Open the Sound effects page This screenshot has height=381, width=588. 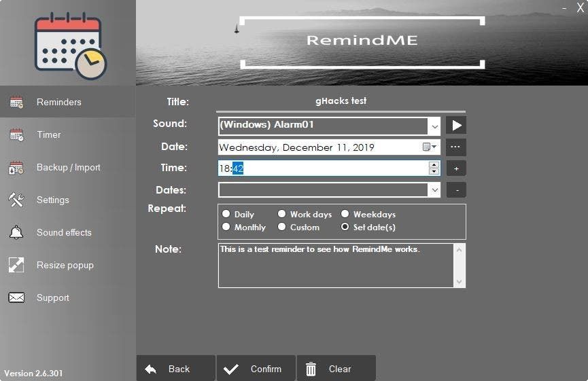coord(67,232)
